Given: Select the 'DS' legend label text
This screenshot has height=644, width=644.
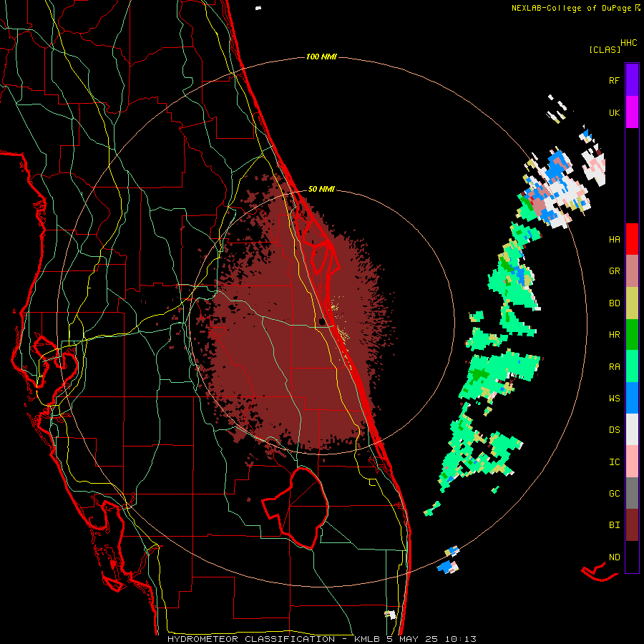Looking at the screenshot, I should pos(614,429).
